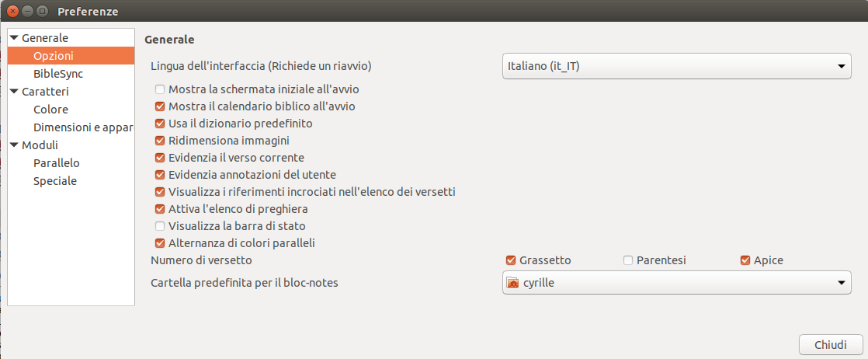
Task: Close the Preferenze window with the red button
Action: click(12, 11)
